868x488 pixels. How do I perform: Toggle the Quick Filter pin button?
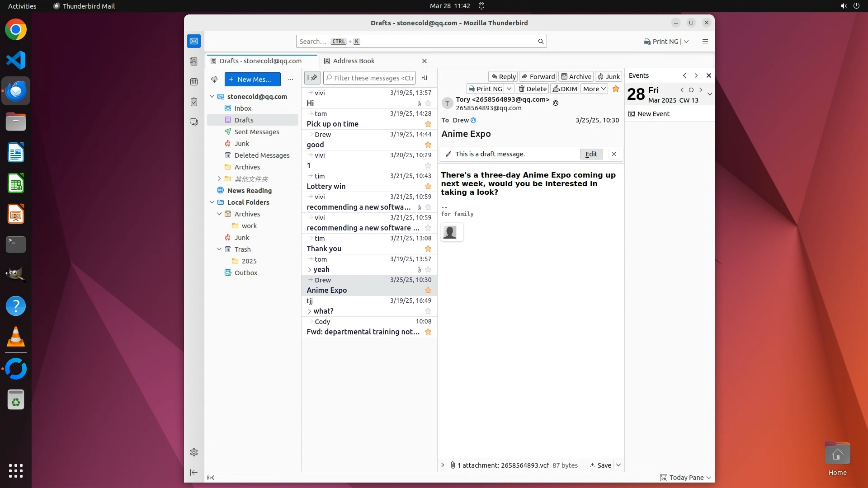click(x=312, y=78)
